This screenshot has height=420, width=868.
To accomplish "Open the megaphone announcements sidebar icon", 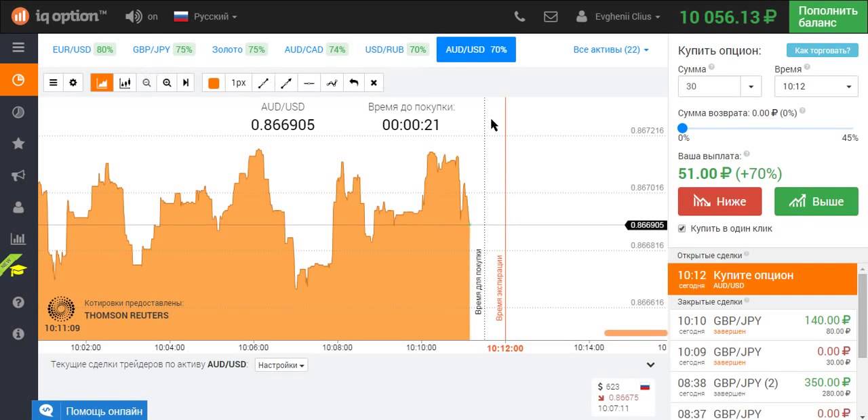I will click(18, 175).
